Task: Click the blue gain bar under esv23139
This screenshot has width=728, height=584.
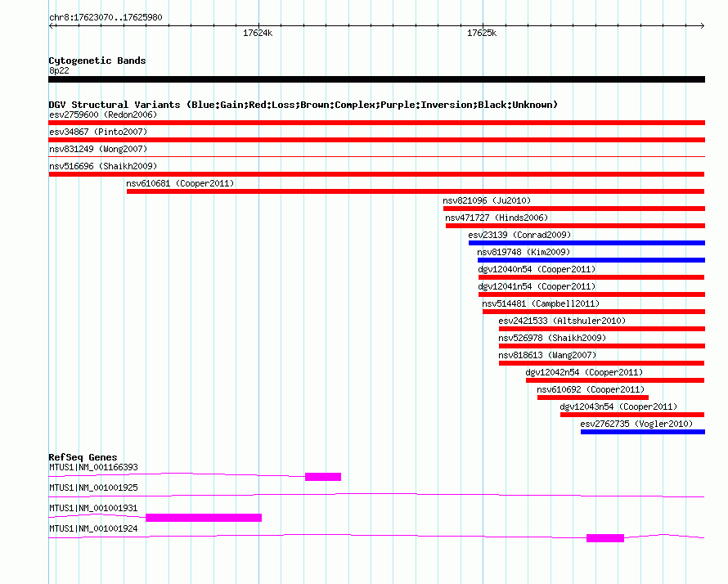Action: [586, 243]
